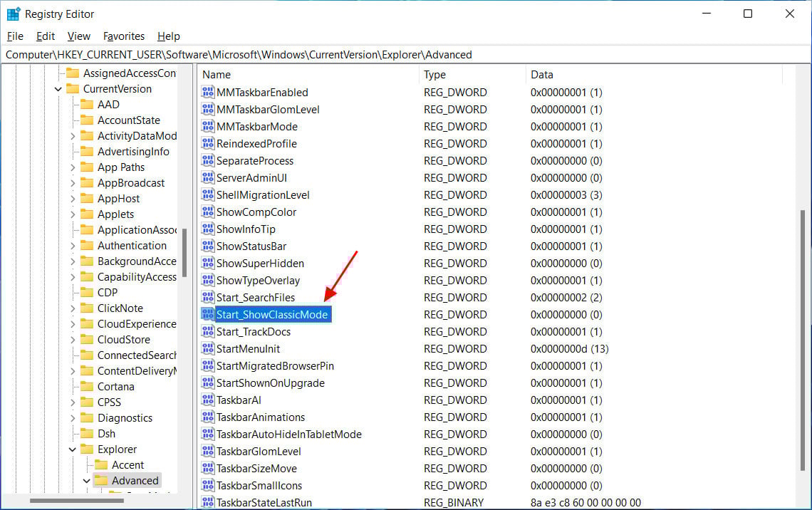Screen dimensions: 812x510
Task: Expand the Authentication key
Action: (x=73, y=246)
